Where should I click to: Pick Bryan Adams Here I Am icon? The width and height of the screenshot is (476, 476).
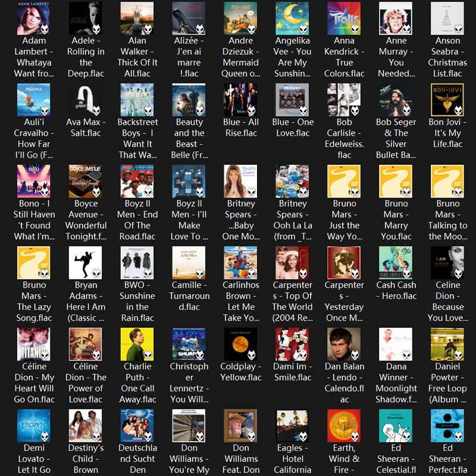85,262
